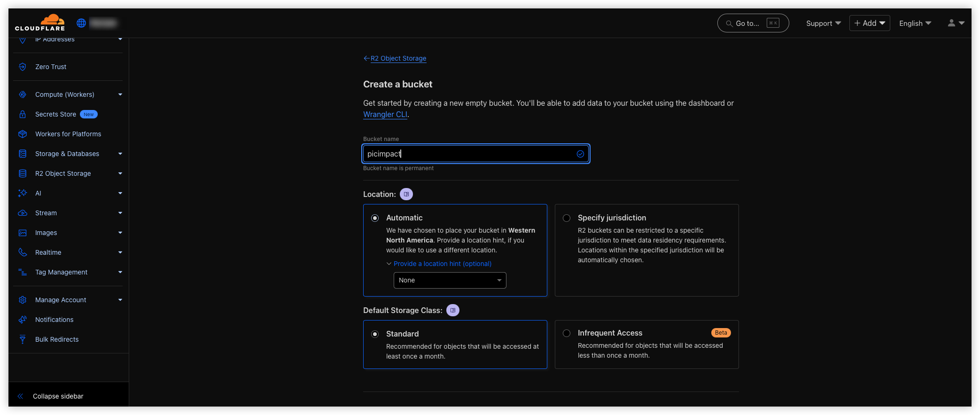Open the Support menu
The height and width of the screenshot is (415, 980).
823,23
